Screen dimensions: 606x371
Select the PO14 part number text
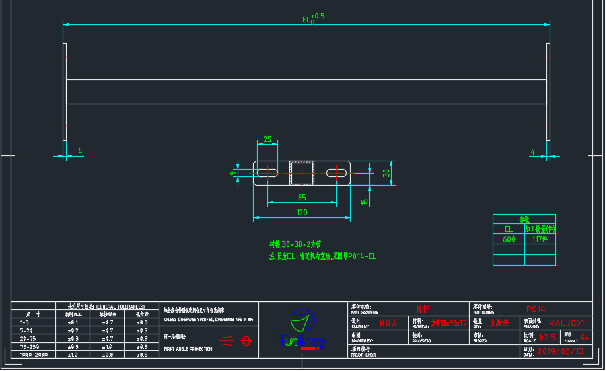tap(536, 309)
